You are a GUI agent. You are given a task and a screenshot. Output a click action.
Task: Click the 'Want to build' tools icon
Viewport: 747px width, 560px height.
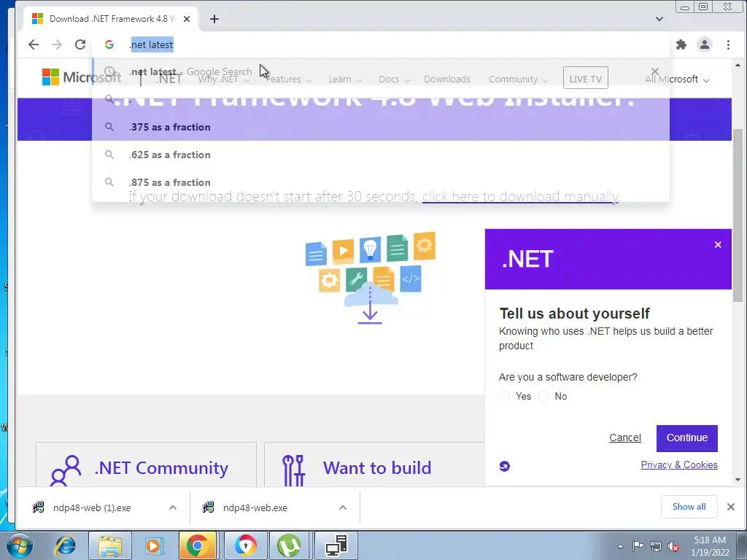(293, 470)
